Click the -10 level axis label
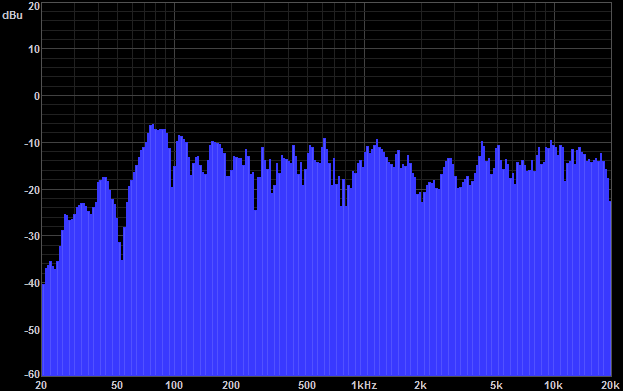623x391 pixels. pyautogui.click(x=32, y=143)
